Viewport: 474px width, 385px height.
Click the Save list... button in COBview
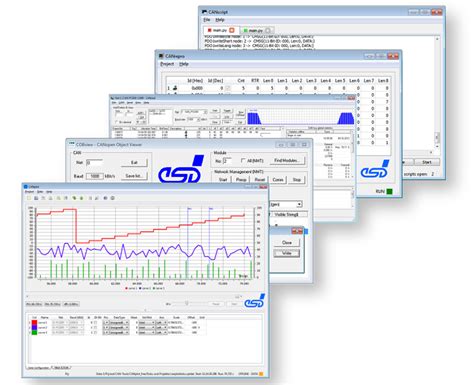point(134,176)
